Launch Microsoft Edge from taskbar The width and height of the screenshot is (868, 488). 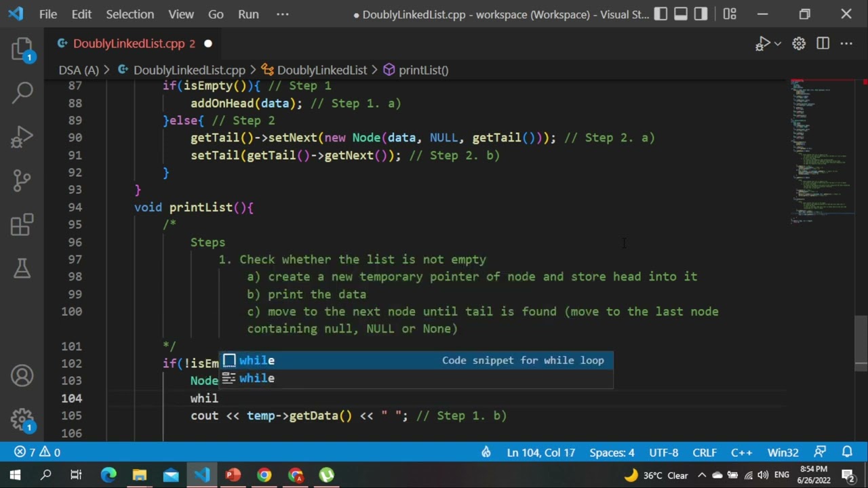pos(108,475)
